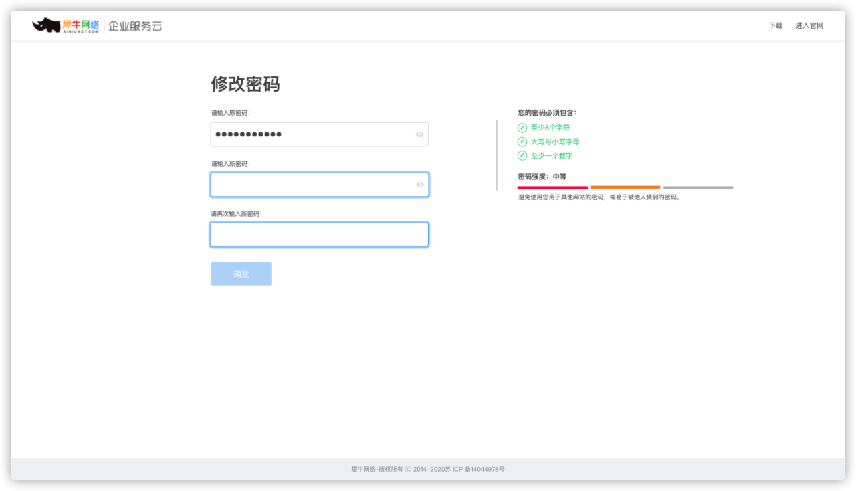Focus the re-enter new password field
The image size is (856, 491).
[x=319, y=234]
